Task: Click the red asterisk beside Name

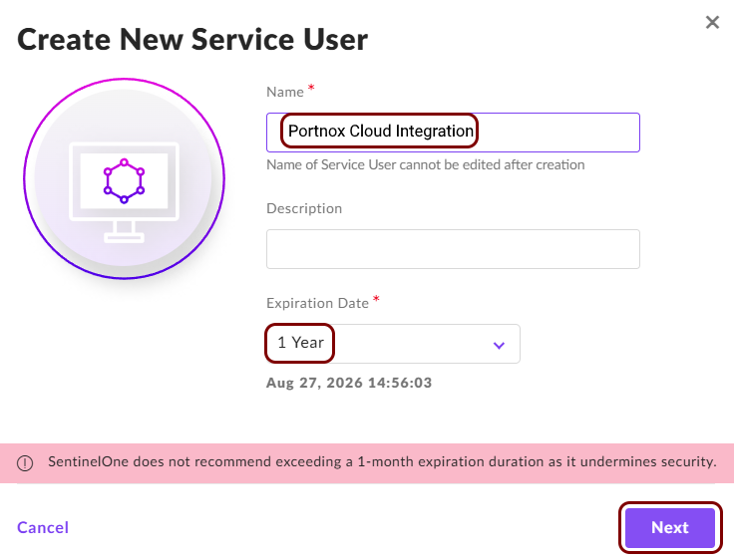Action: point(311,88)
